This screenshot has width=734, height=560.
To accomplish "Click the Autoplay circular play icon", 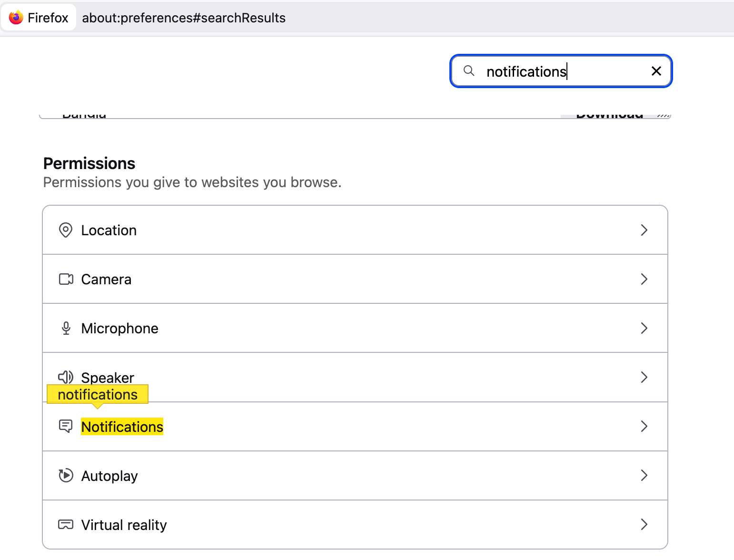I will tap(66, 475).
